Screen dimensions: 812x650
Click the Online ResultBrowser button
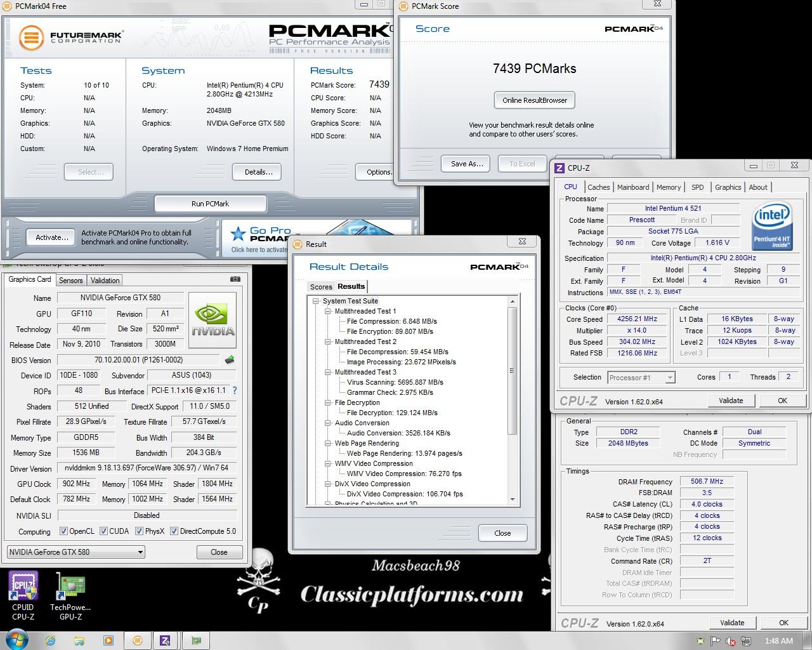535,100
